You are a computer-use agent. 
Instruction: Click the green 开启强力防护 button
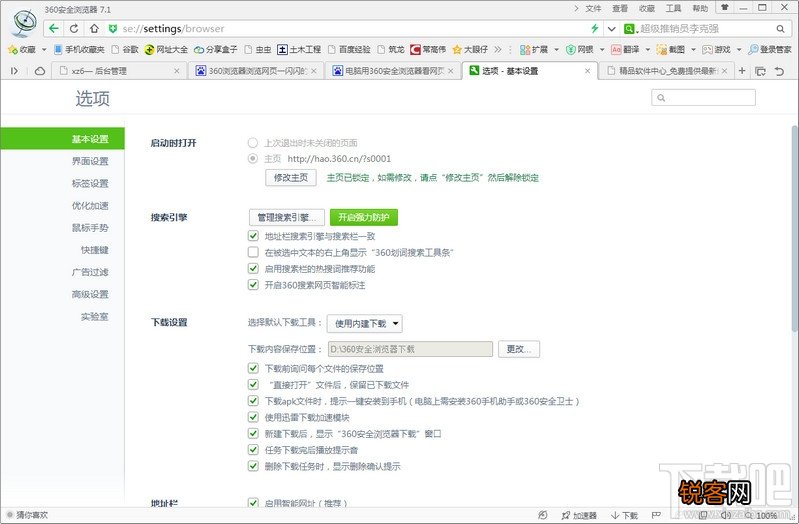pyautogui.click(x=364, y=217)
